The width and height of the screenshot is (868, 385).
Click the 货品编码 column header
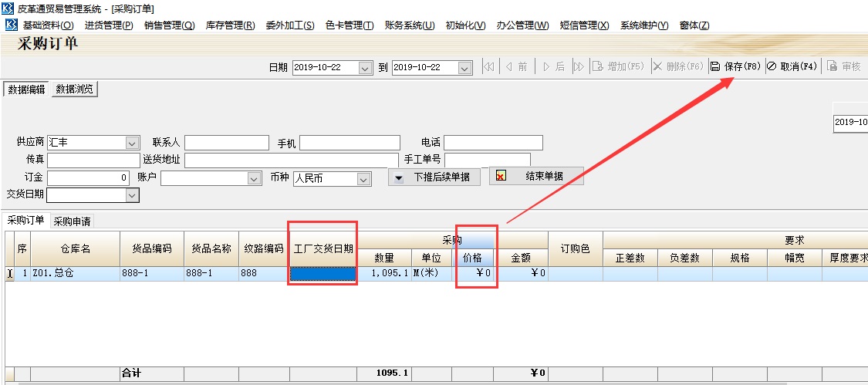(152, 248)
